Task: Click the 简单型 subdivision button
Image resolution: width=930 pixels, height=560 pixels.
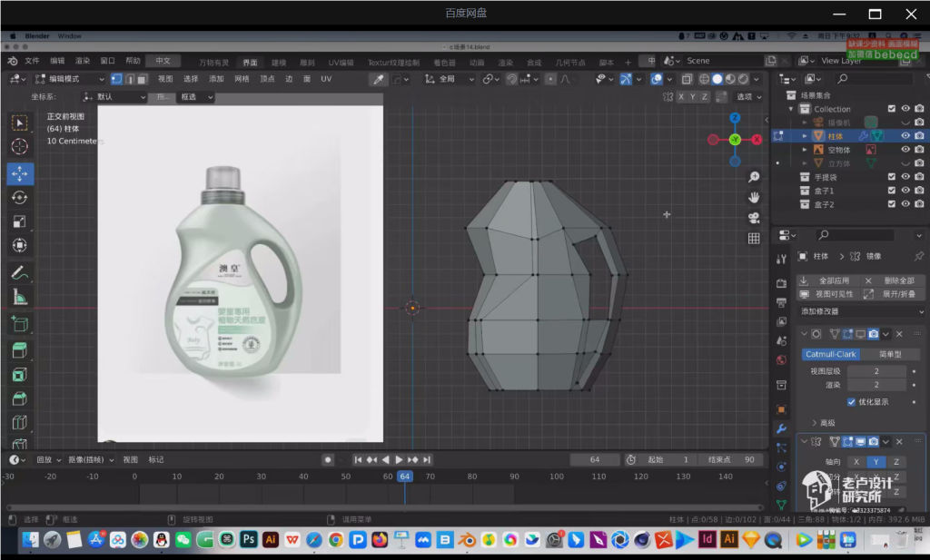Action: pos(889,354)
